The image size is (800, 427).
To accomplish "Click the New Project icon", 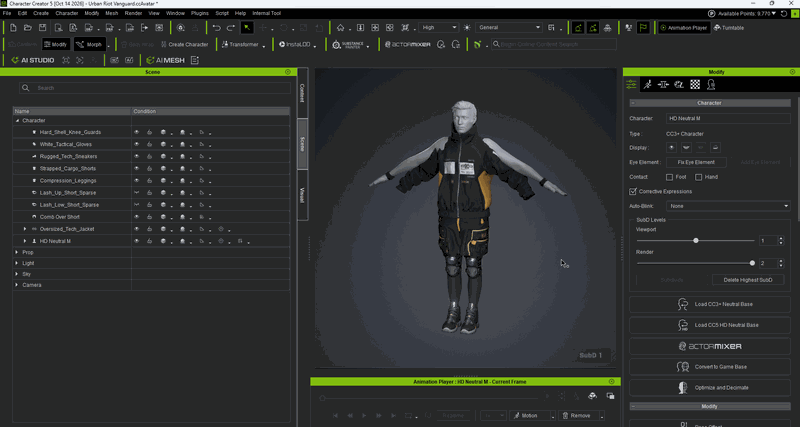I will pyautogui.click(x=13, y=28).
